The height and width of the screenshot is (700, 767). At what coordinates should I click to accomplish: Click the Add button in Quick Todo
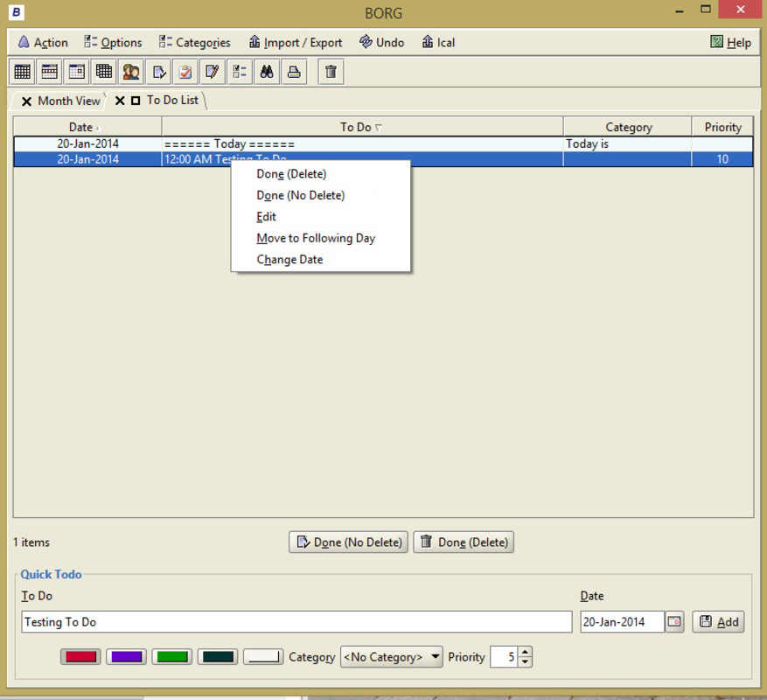click(719, 621)
